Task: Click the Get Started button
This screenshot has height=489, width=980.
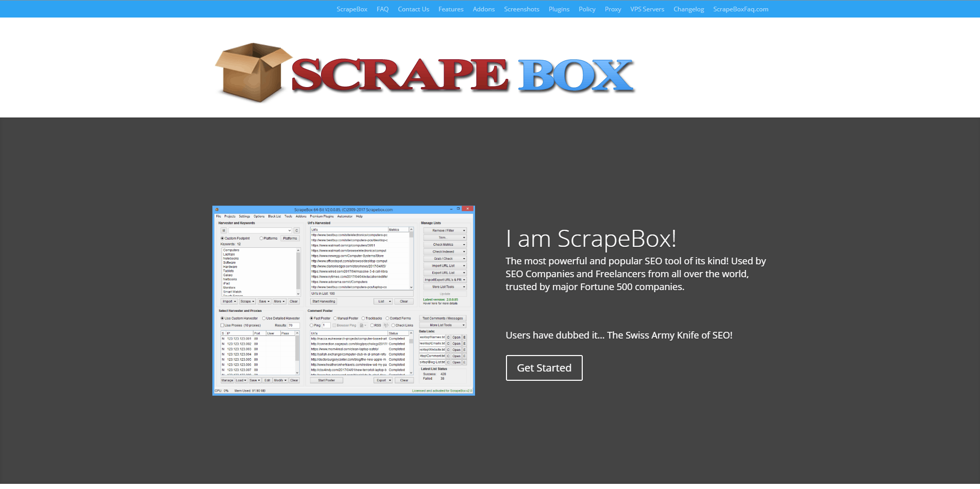Action: 544,368
